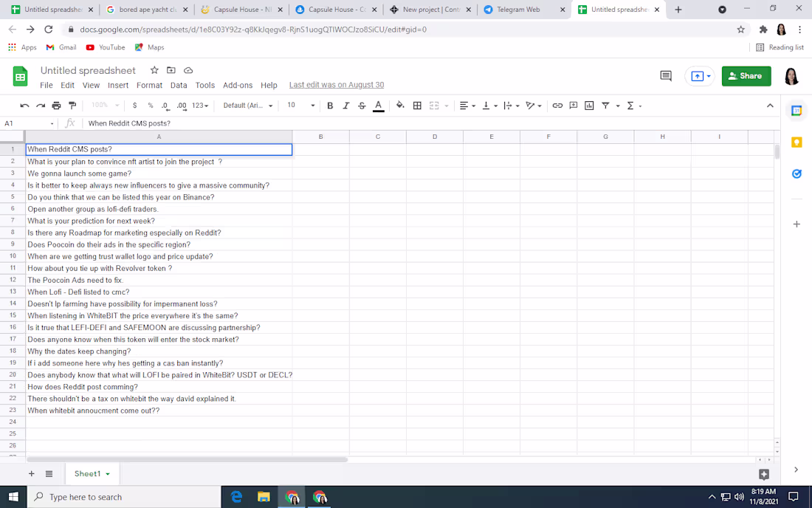Create a filter using the Filter icon
This screenshot has height=508, width=812.
click(x=605, y=105)
